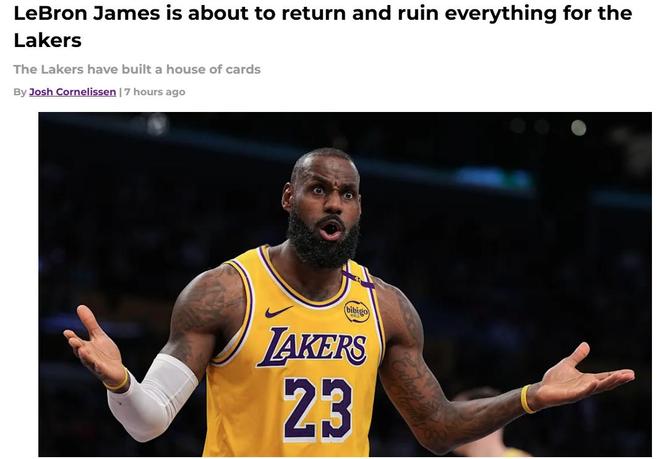This screenshot has width=660, height=459.
Task: Select the "house of cards" subtitle text
Action: coord(137,69)
